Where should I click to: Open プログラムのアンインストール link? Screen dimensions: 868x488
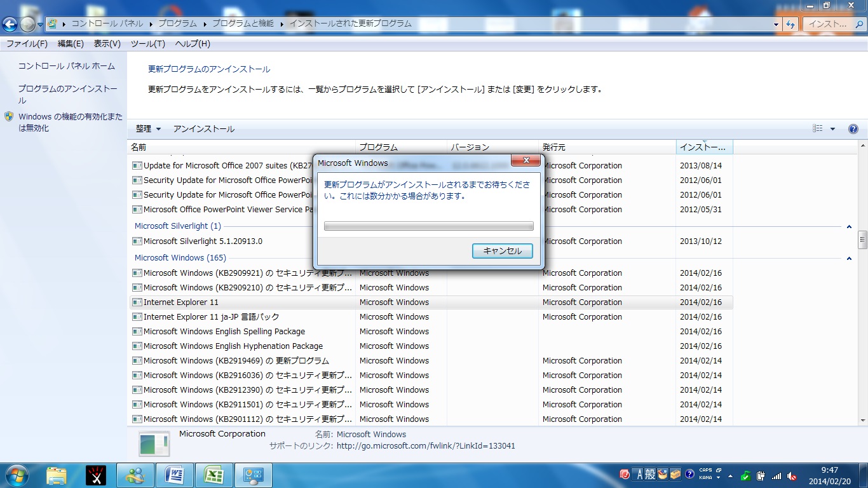67,95
